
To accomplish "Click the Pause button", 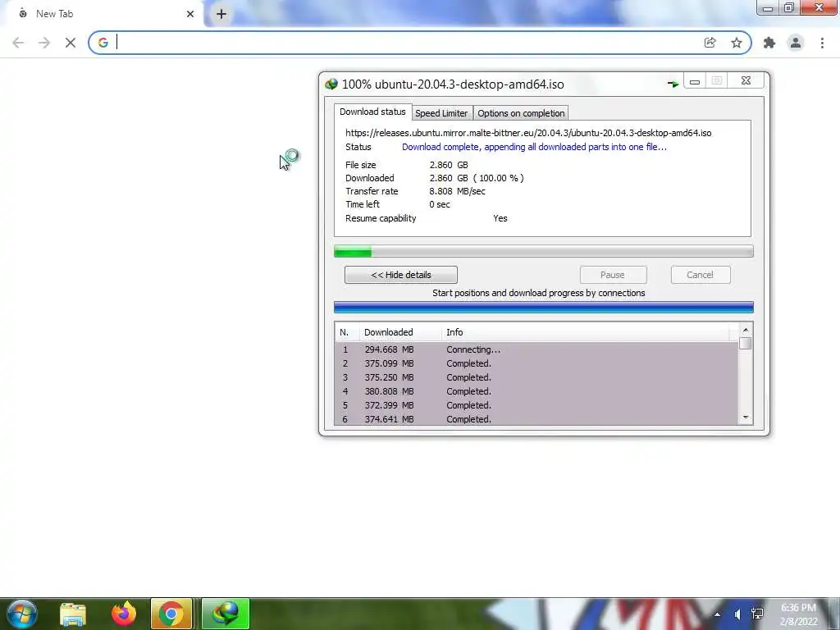I will point(613,275).
